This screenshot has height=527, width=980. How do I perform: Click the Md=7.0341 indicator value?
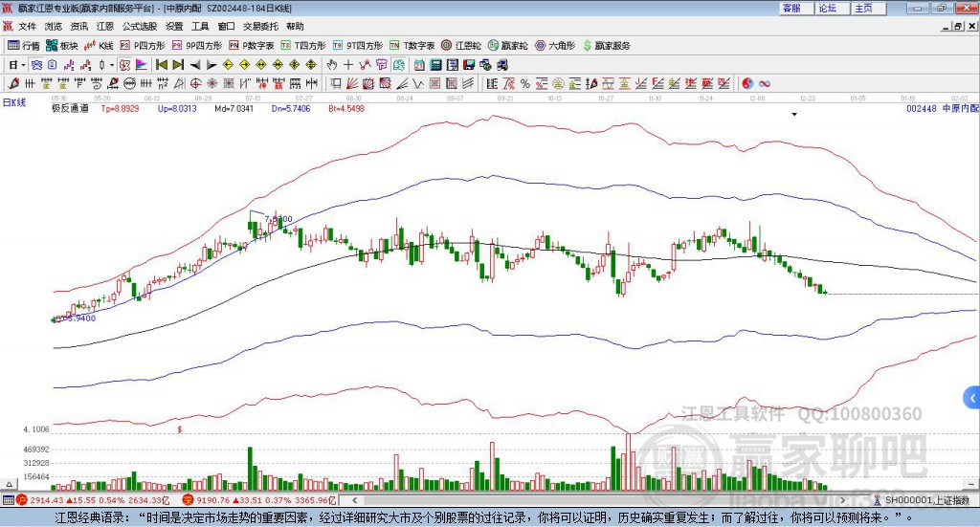pos(234,109)
